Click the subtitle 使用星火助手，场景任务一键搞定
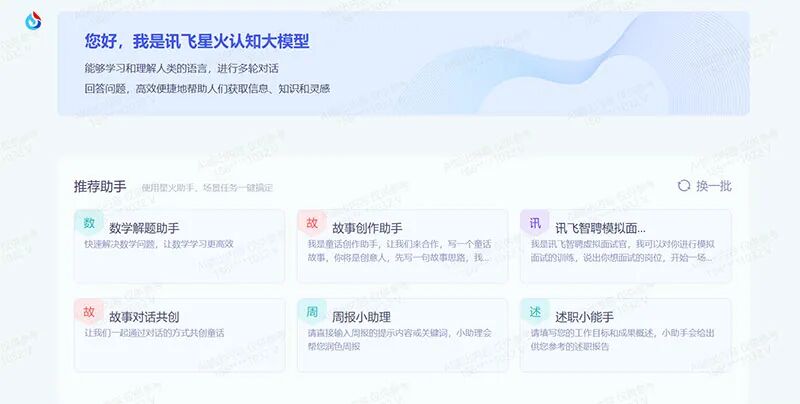 coord(207,188)
